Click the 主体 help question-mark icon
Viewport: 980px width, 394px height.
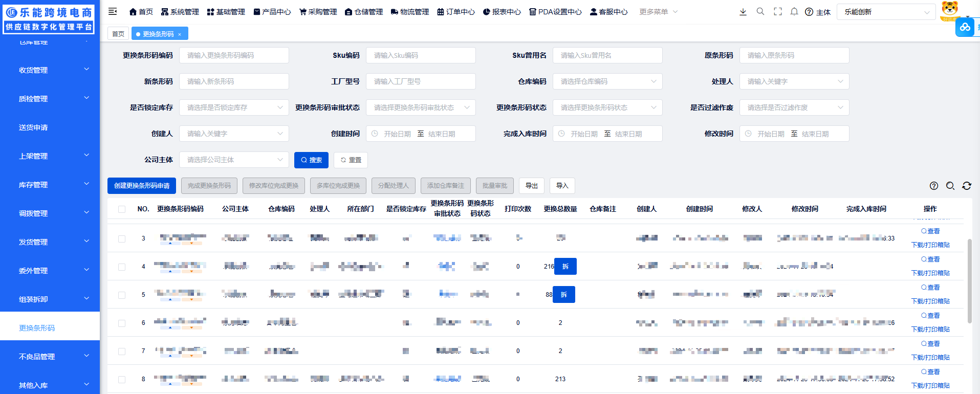(x=809, y=12)
